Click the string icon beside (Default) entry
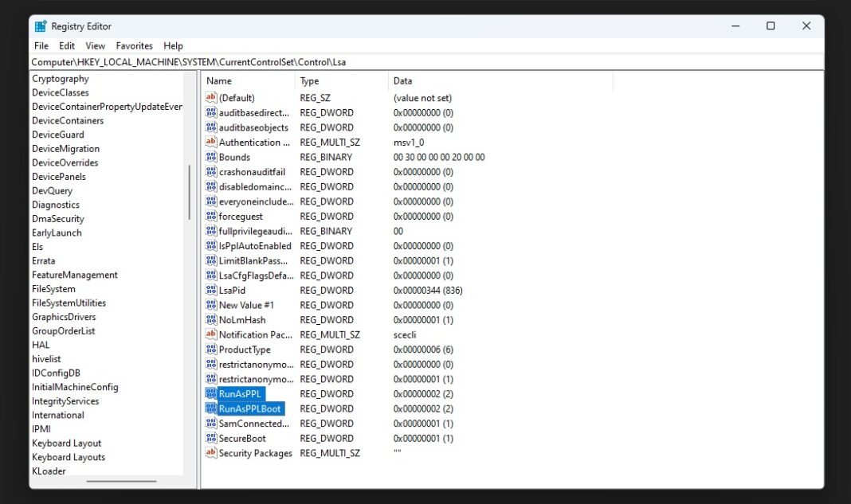Image resolution: width=851 pixels, height=504 pixels. pos(211,97)
